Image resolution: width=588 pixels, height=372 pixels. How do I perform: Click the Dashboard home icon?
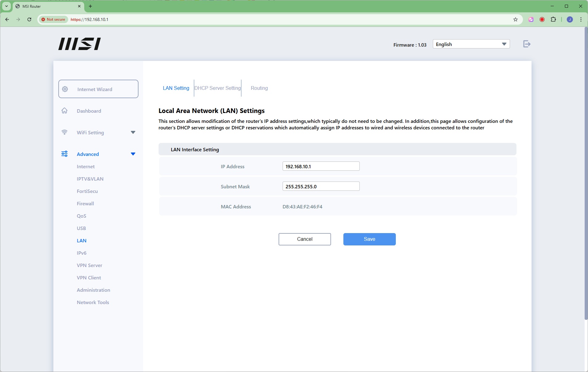(x=64, y=111)
